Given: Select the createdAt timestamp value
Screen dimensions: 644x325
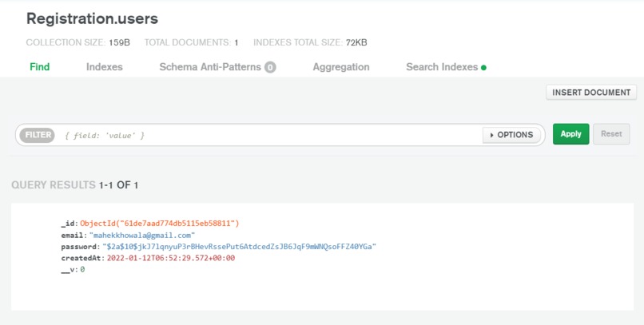Looking at the screenshot, I should [x=171, y=258].
